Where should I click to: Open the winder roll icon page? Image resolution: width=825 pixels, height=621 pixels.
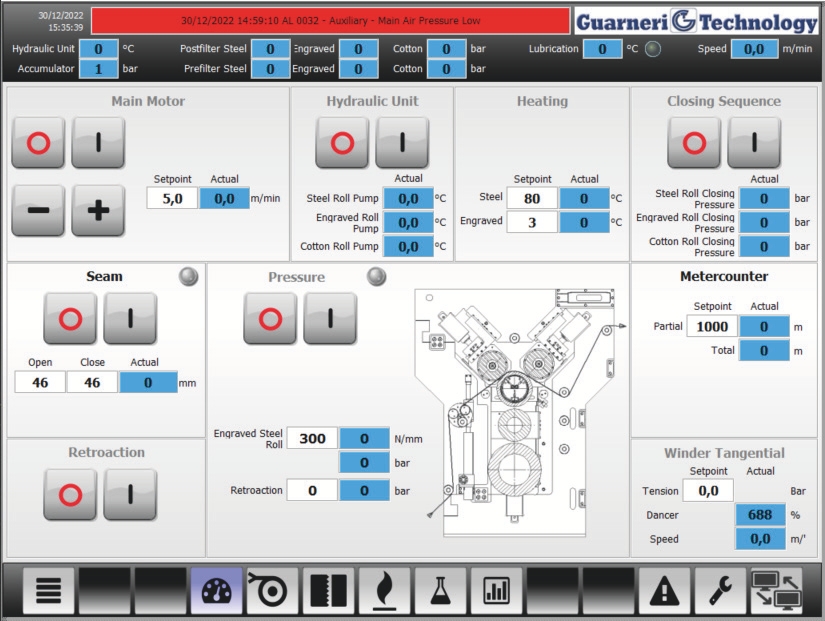click(x=273, y=590)
